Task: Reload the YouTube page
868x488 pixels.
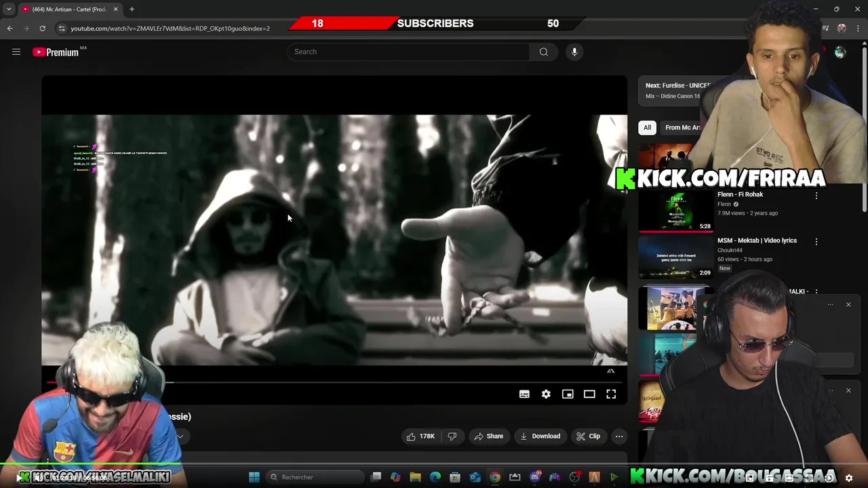Action: pos(42,28)
